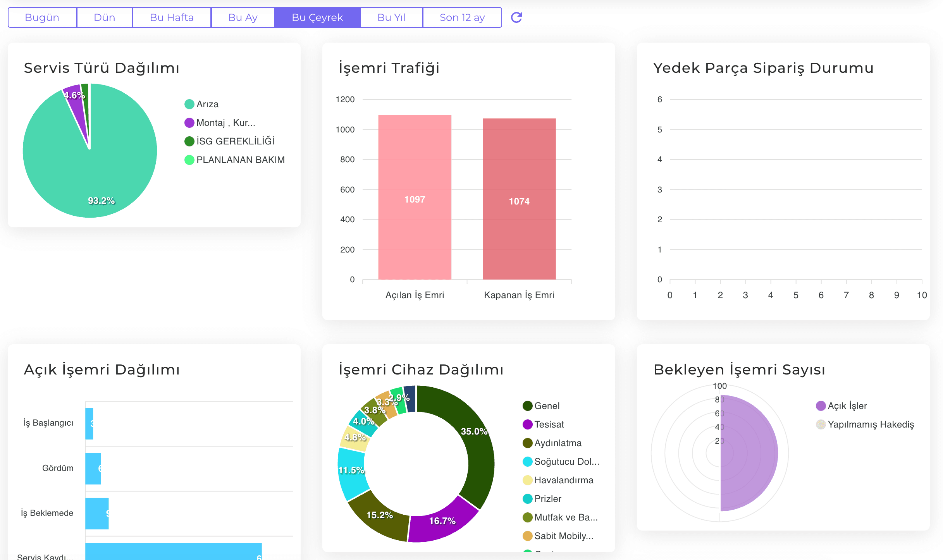Switch to the Dün tab
The image size is (943, 560).
pyautogui.click(x=105, y=17)
